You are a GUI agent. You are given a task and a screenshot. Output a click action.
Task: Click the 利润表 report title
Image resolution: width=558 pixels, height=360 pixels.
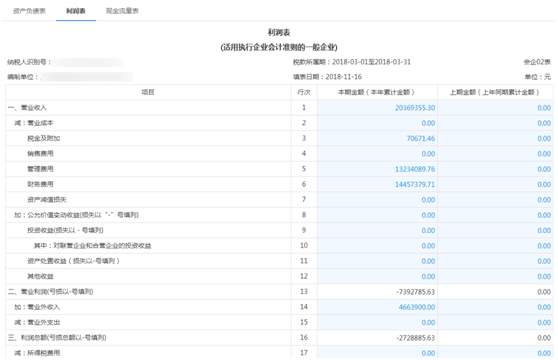click(x=279, y=33)
